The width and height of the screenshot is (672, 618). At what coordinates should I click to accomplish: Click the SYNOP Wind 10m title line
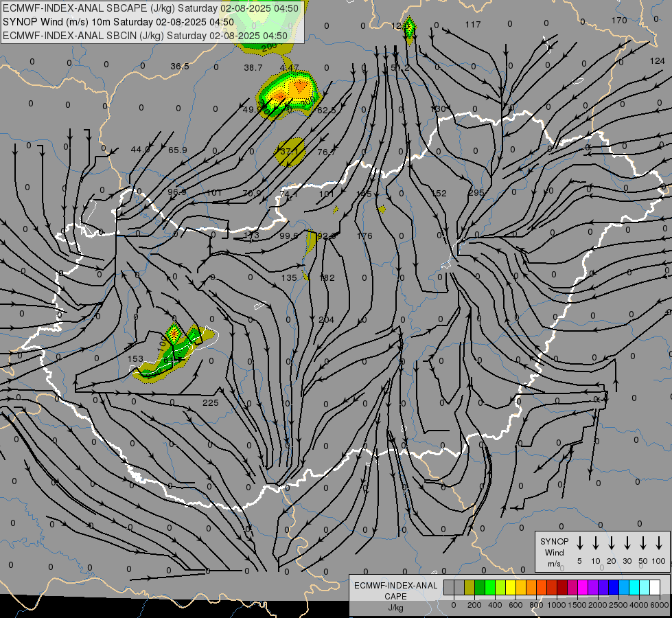[x=118, y=22]
